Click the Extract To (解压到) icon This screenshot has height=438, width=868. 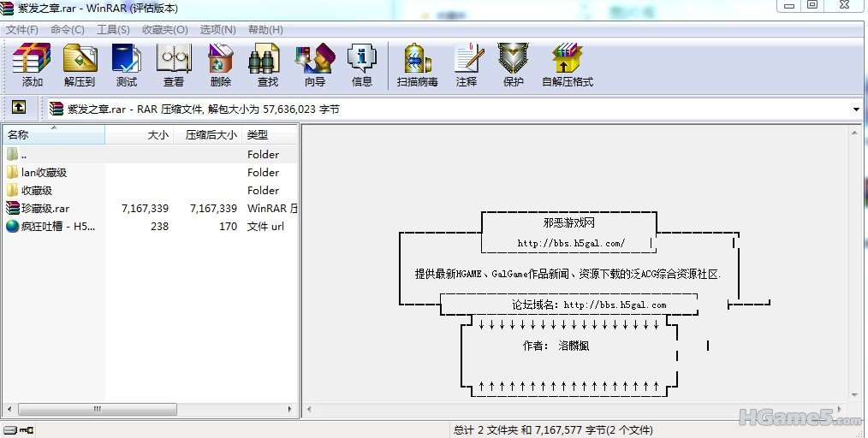coord(80,65)
